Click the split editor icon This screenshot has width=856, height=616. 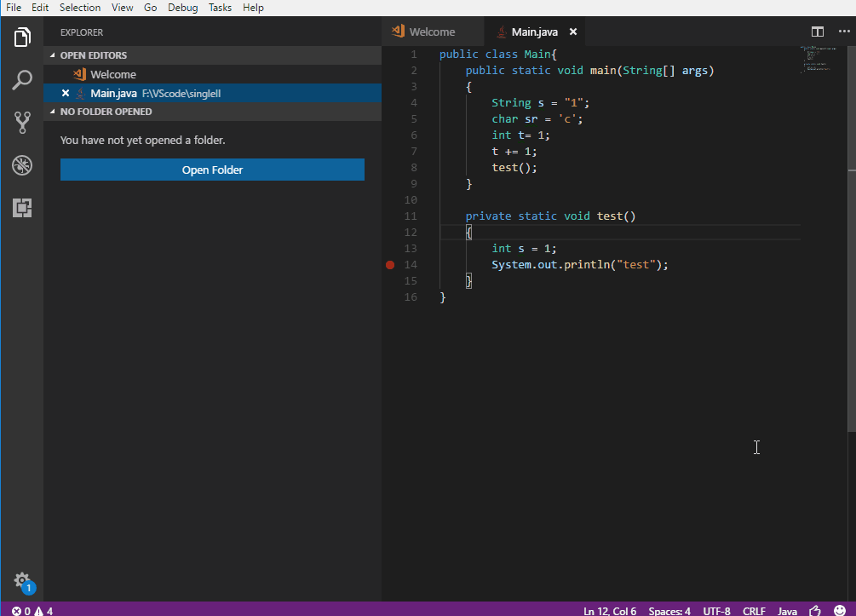[818, 32]
